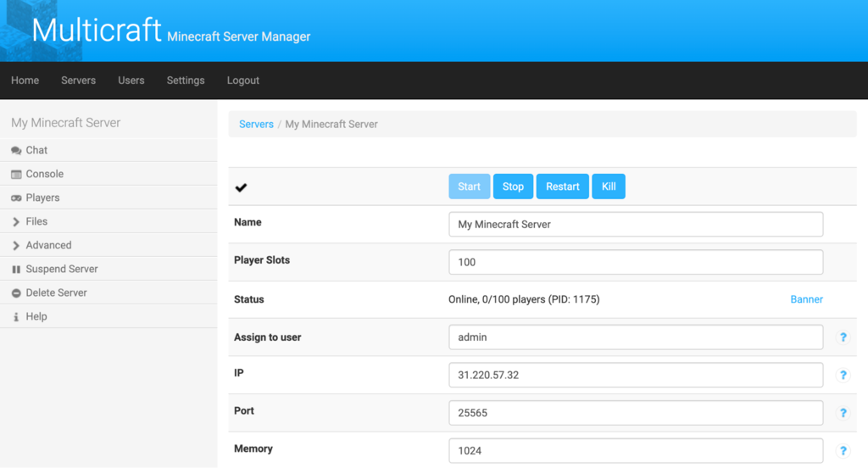Click the Start server button
868x468 pixels.
469,187
